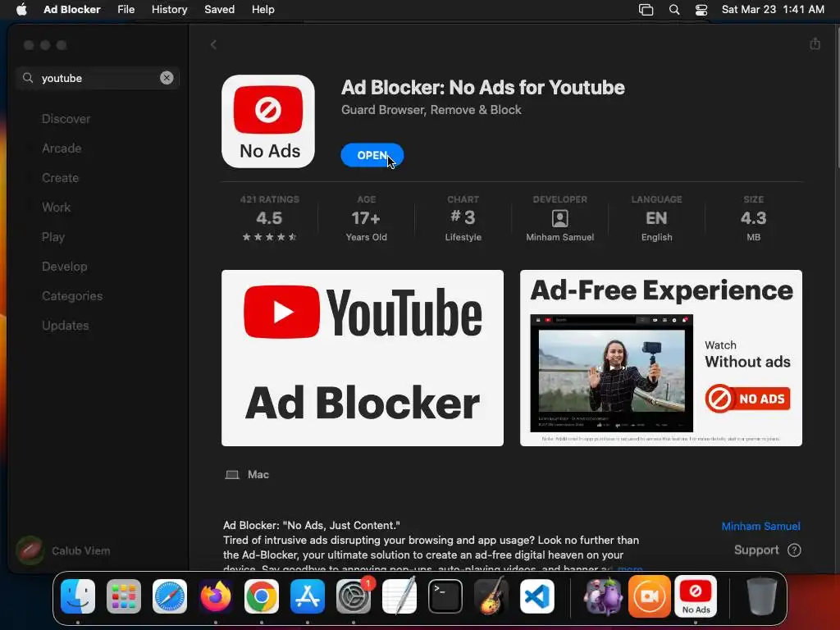Launch Visual Studio Code from the dock
840x630 pixels.
pyautogui.click(x=537, y=596)
